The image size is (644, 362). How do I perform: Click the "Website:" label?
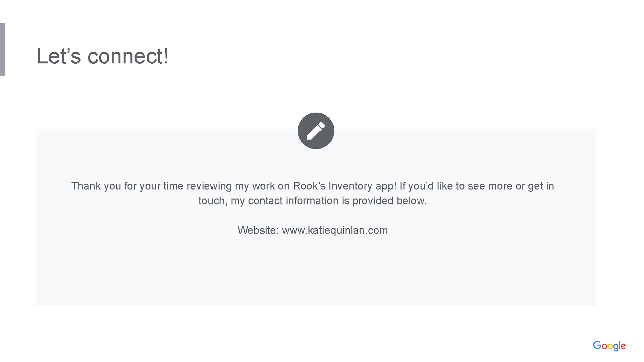coord(258,230)
